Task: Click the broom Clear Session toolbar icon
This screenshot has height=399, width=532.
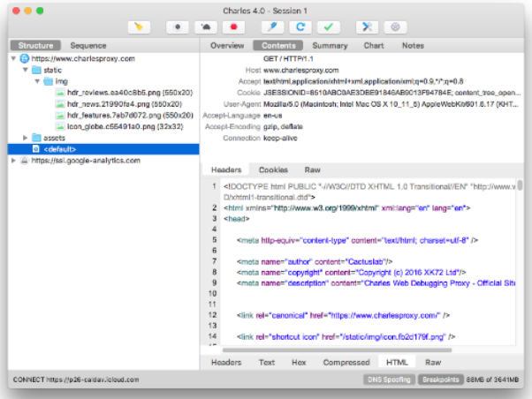Action: (139, 27)
